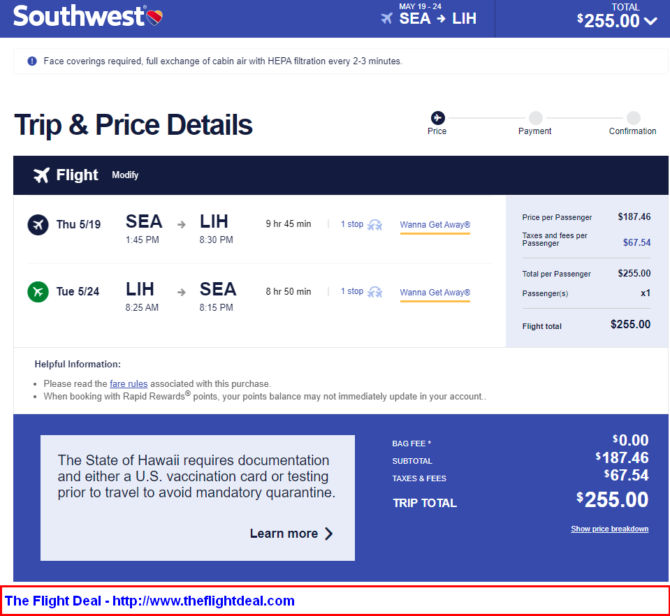Open 1 stop details for SEA to LIH flight
Screen dimensions: 670x616
352,224
